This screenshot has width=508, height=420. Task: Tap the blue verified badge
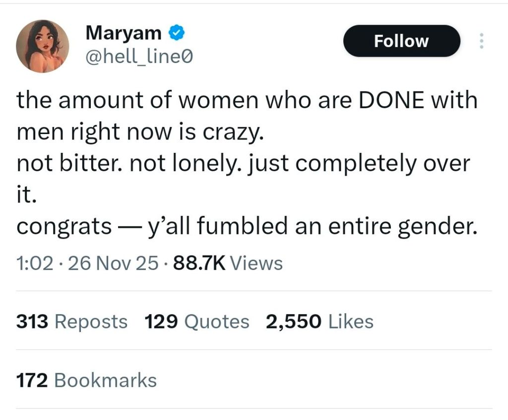point(176,33)
